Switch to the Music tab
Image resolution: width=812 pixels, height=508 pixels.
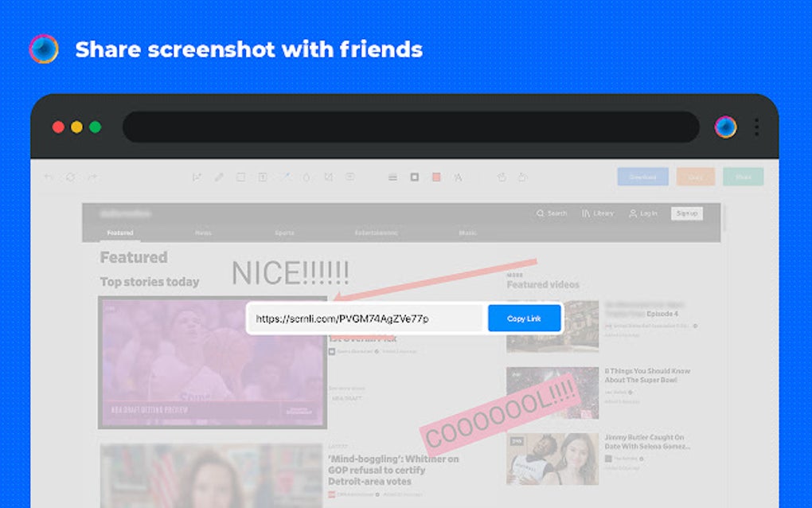coord(467,232)
